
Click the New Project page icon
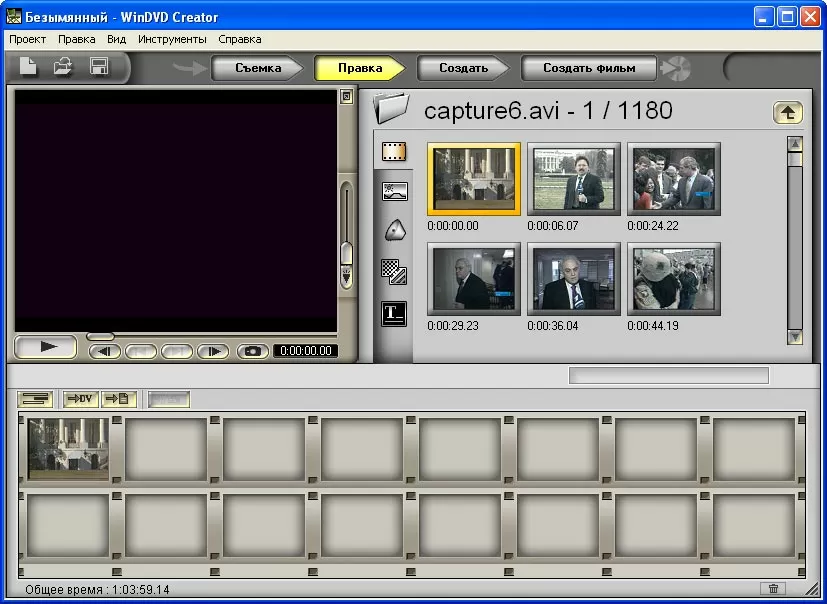pyautogui.click(x=30, y=68)
